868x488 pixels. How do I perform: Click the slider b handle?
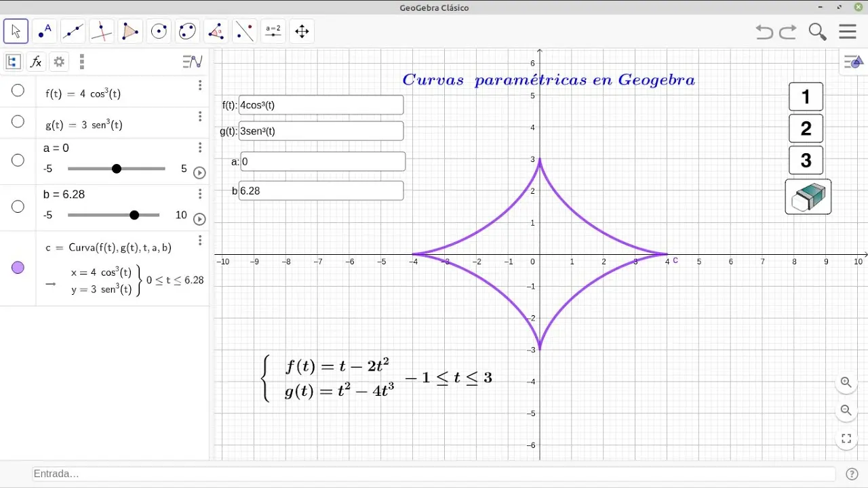coord(134,216)
